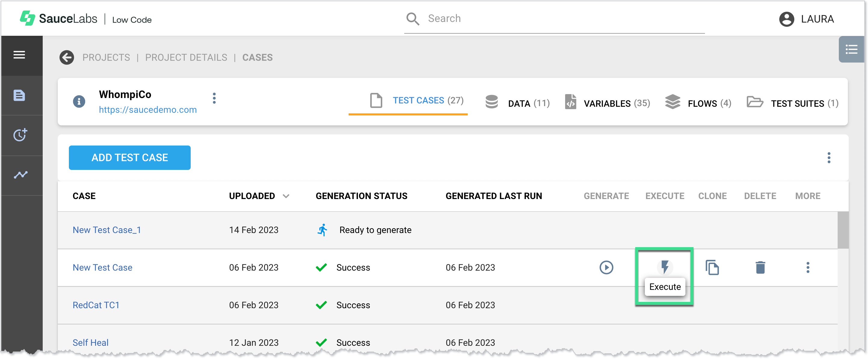Click the left sidebar navigation icon
The image size is (868, 359).
[19, 55]
